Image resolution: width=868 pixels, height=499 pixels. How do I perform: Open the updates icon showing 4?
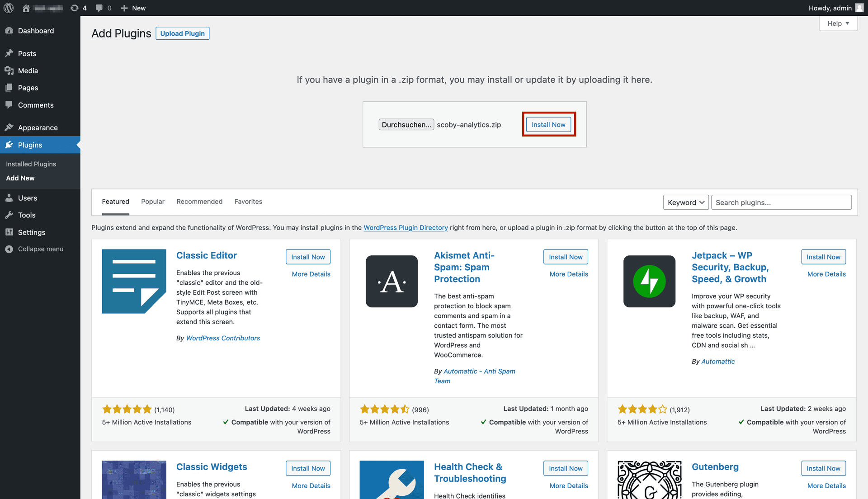pyautogui.click(x=75, y=8)
